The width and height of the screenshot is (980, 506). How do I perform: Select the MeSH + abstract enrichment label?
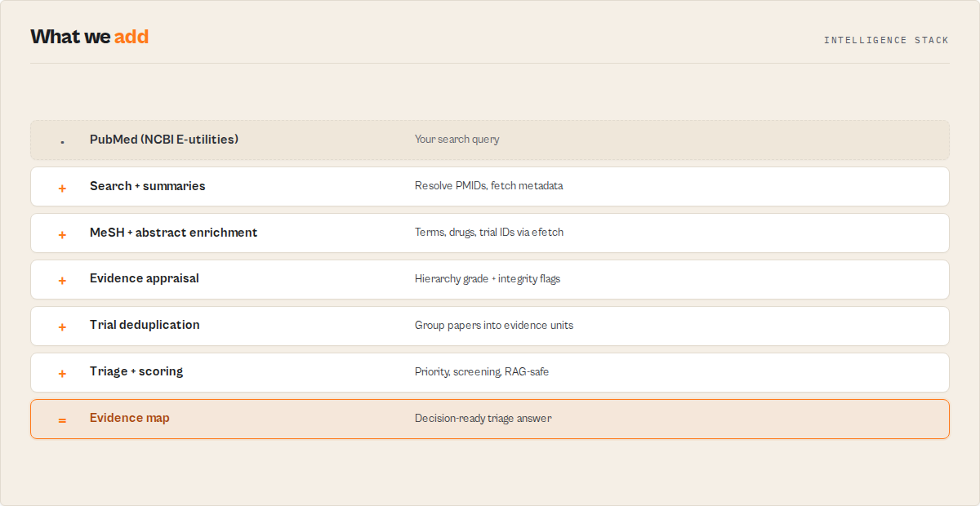tap(174, 233)
